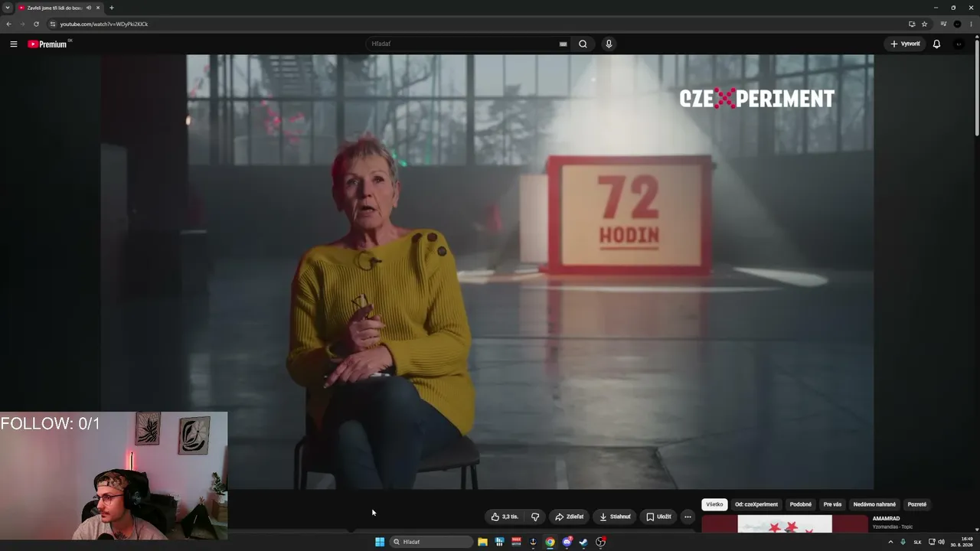
Task: Select the Pre vás filter chip
Action: click(x=832, y=504)
